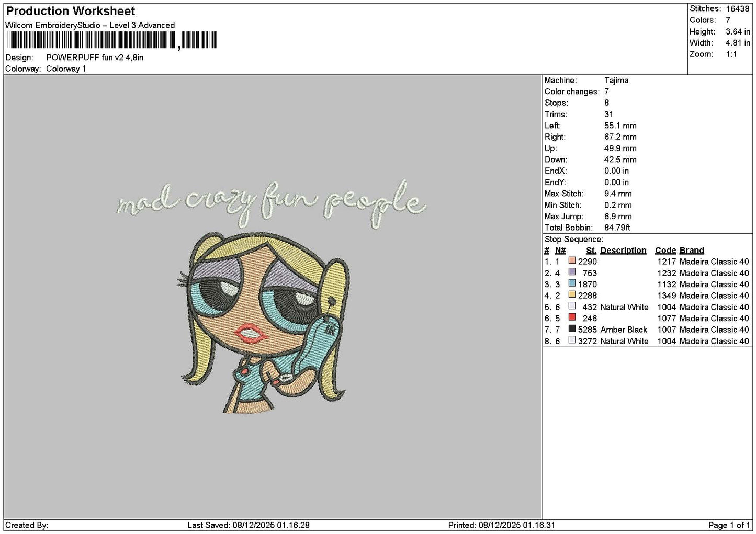Select the yellow swatch, code 1349
Viewport: 756px width, 534px height.
[572, 294]
